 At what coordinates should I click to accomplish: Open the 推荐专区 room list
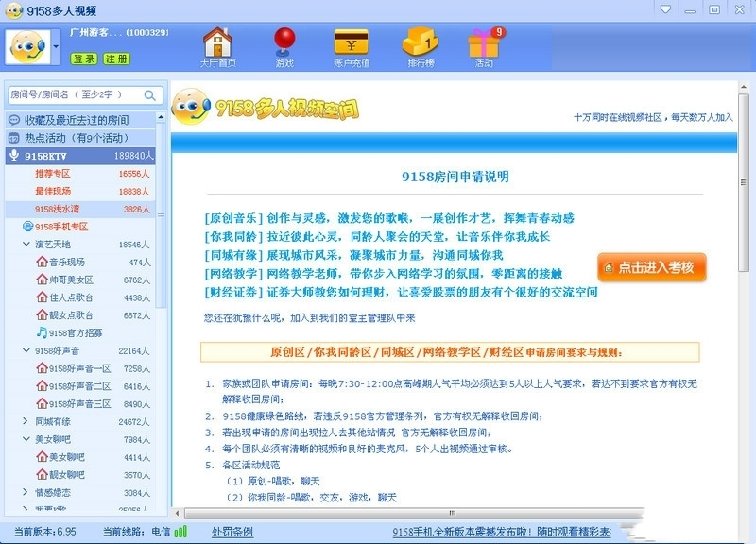(80, 174)
